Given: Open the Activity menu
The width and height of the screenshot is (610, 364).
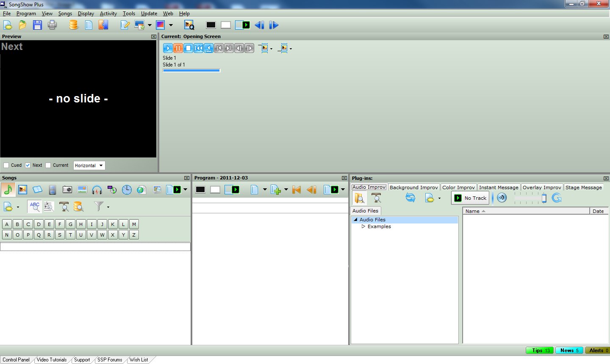Looking at the screenshot, I should pos(108,14).
